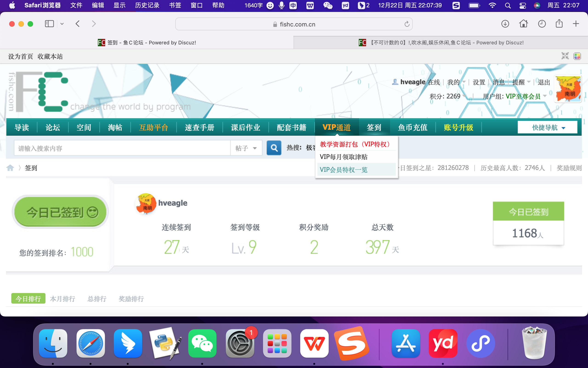Open 速查手册 in navigation bar
The height and width of the screenshot is (368, 588).
(199, 127)
